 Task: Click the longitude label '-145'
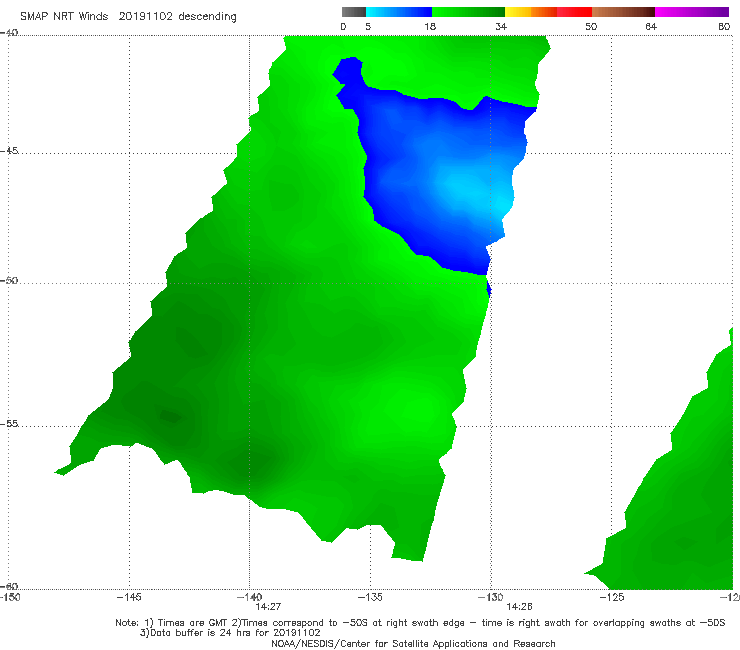[x=129, y=597]
